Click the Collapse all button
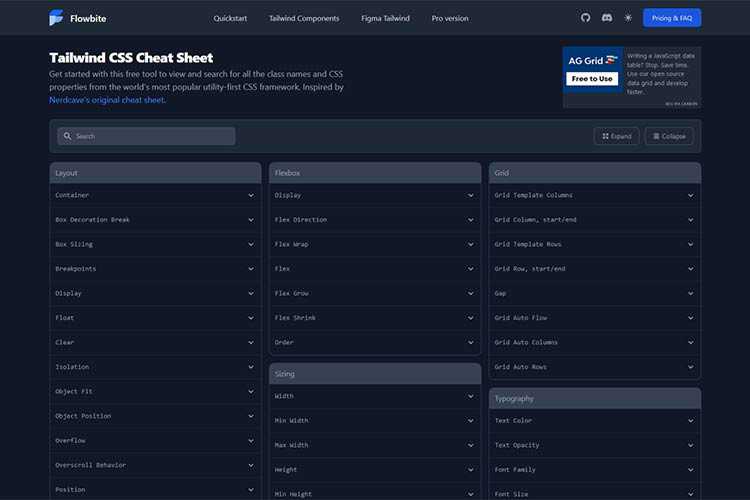 [x=668, y=136]
